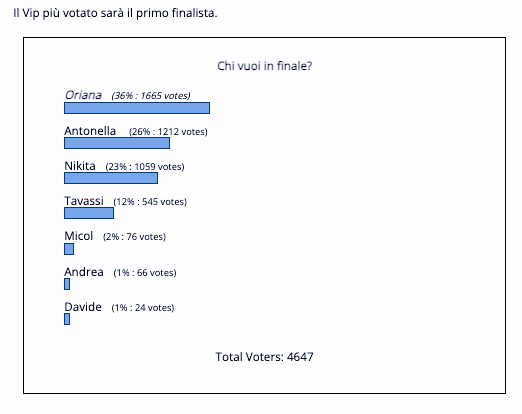
Task: Click the Total Voters: 4647 text
Action: (264, 357)
